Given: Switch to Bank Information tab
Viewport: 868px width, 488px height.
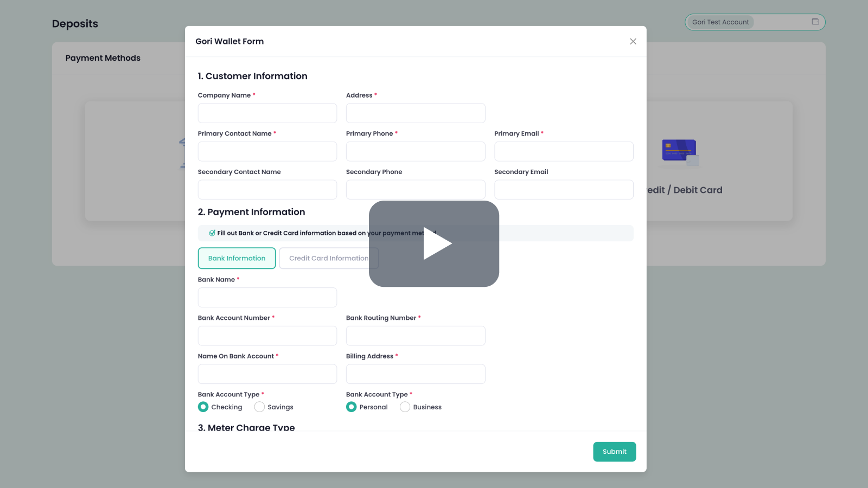Looking at the screenshot, I should 237,258.
